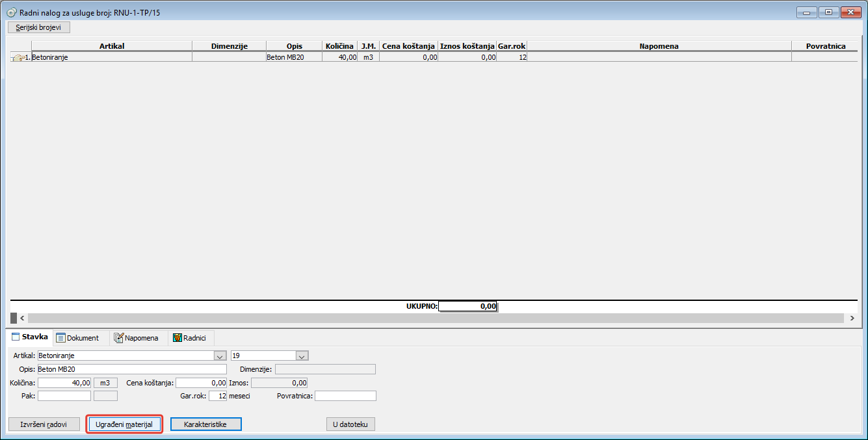Click the UKUPNO total field
The width and height of the screenshot is (868, 440).
468,306
